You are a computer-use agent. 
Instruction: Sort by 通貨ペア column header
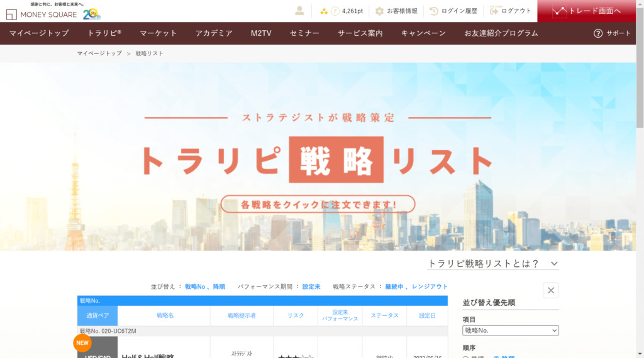pos(97,316)
